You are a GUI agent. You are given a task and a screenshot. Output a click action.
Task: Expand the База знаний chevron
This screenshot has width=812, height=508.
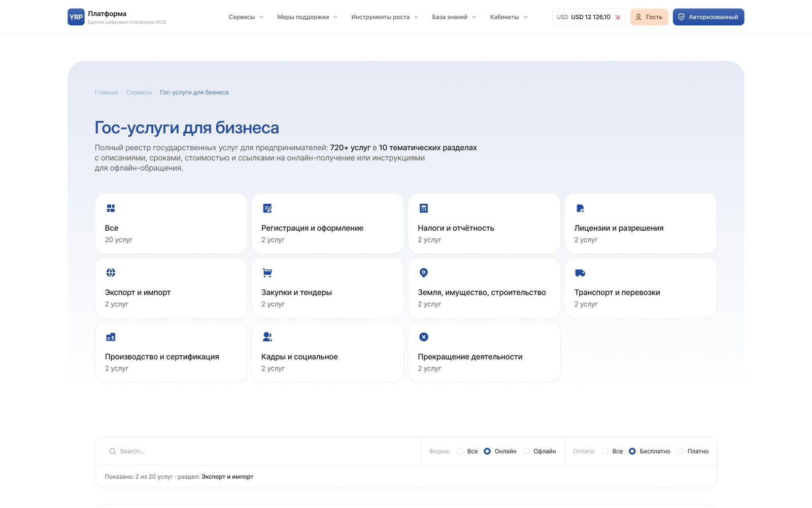tap(474, 17)
